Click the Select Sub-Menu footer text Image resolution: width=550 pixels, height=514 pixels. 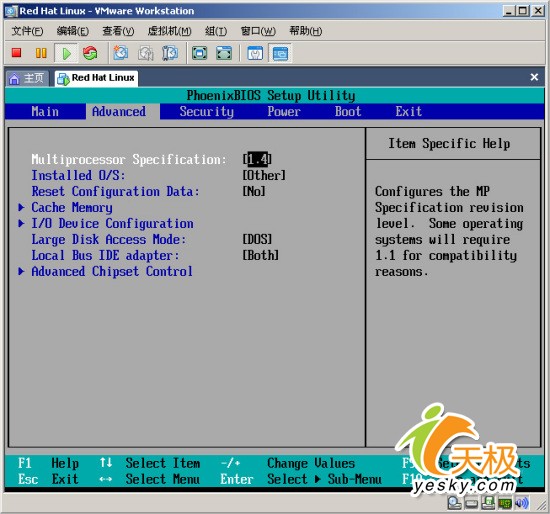tap(324, 479)
